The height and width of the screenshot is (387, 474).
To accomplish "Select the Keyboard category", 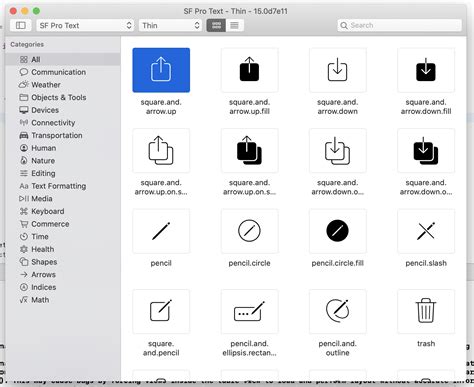I will [x=63, y=211].
